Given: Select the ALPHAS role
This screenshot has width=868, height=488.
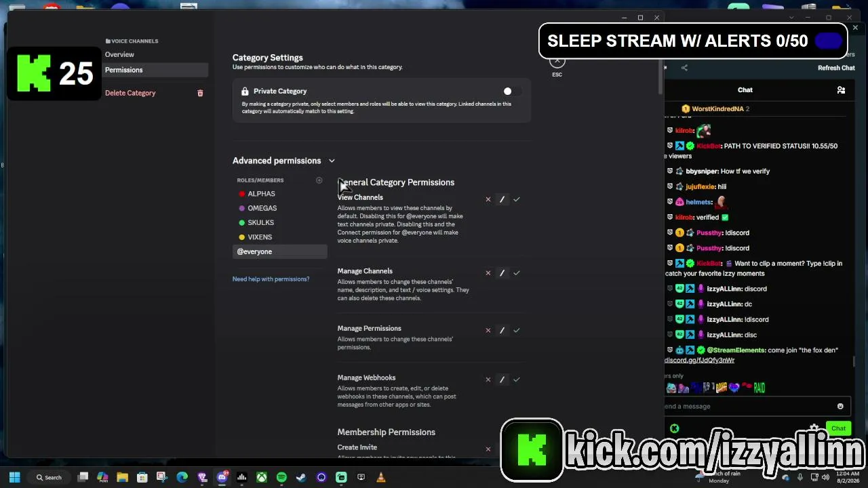Looking at the screenshot, I should [x=279, y=194].
